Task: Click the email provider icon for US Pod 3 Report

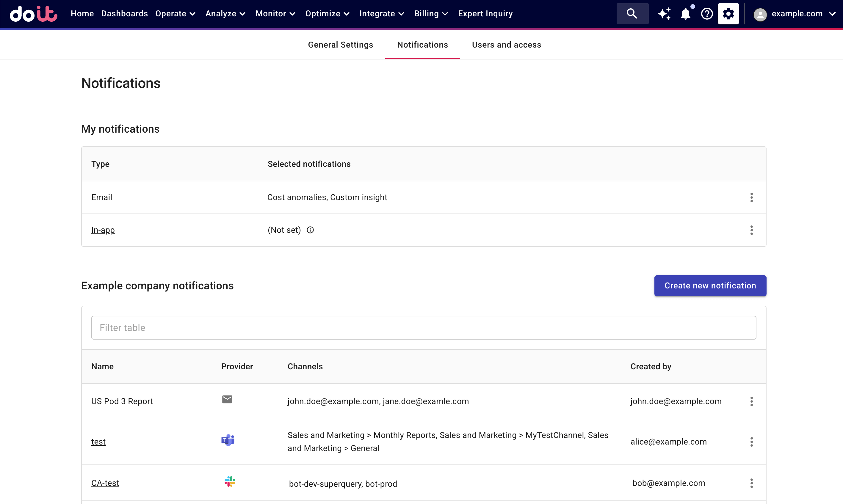Action: pos(227,399)
